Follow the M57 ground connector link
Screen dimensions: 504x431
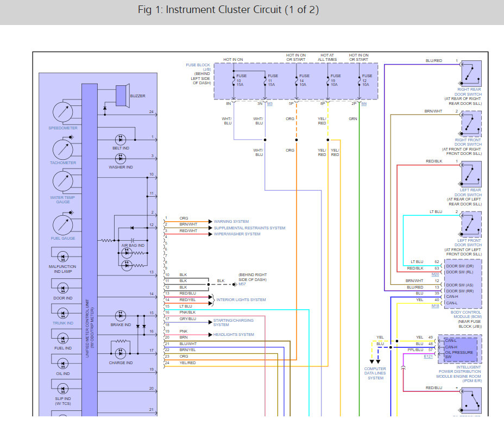point(242,284)
